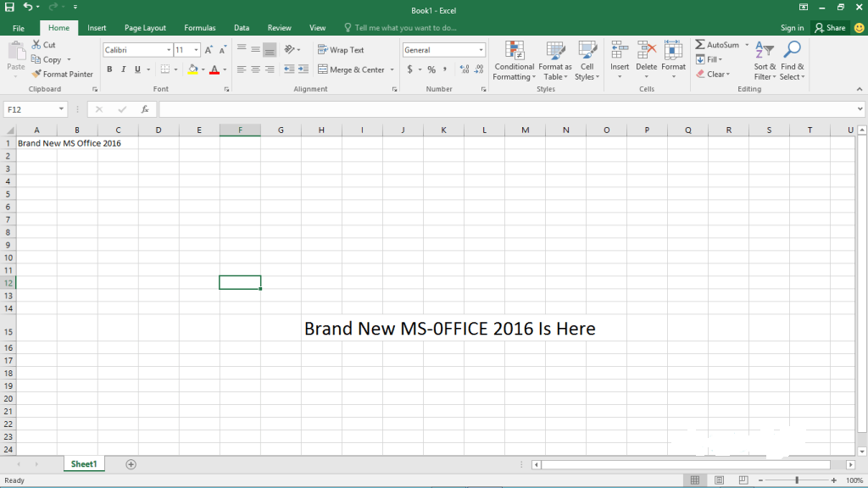This screenshot has height=488, width=868.
Task: Open Conditional Formatting menu
Action: click(515, 61)
